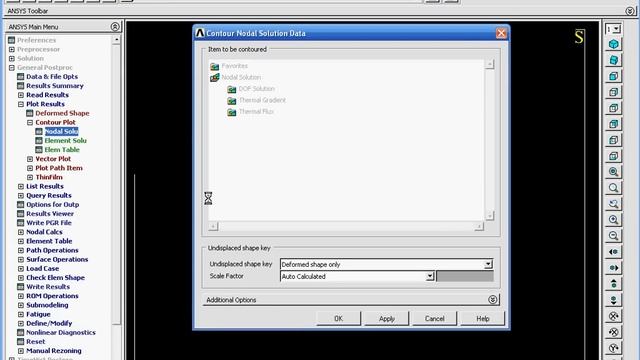Viewport: 640px width, 360px height.
Task: Zoom in on the model
Action: [613, 220]
